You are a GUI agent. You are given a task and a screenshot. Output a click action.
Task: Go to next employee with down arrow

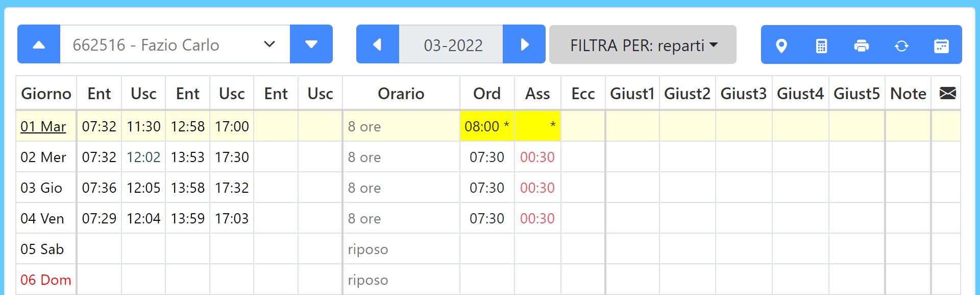tap(311, 44)
